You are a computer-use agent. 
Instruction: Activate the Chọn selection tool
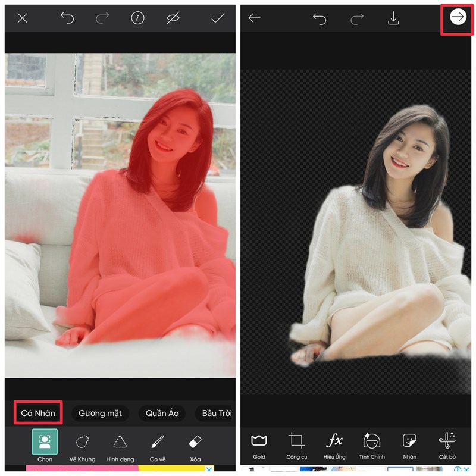(45, 446)
